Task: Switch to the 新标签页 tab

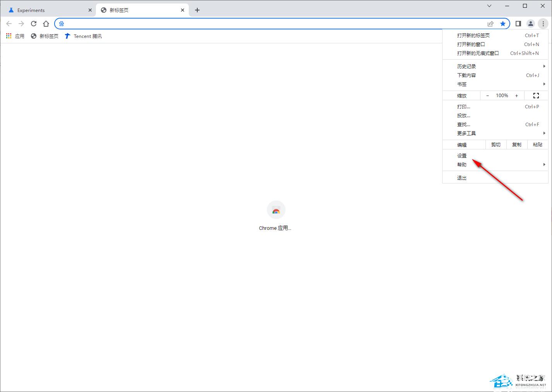Action: point(142,10)
